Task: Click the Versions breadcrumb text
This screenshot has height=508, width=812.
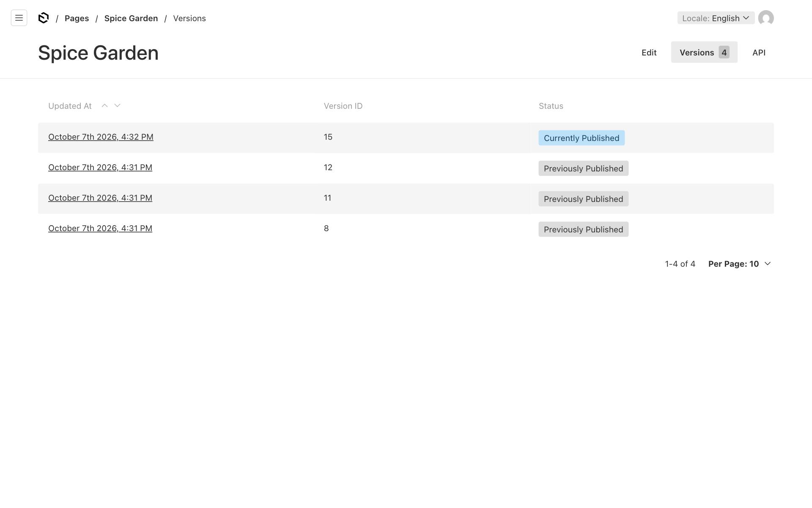Action: (189, 18)
